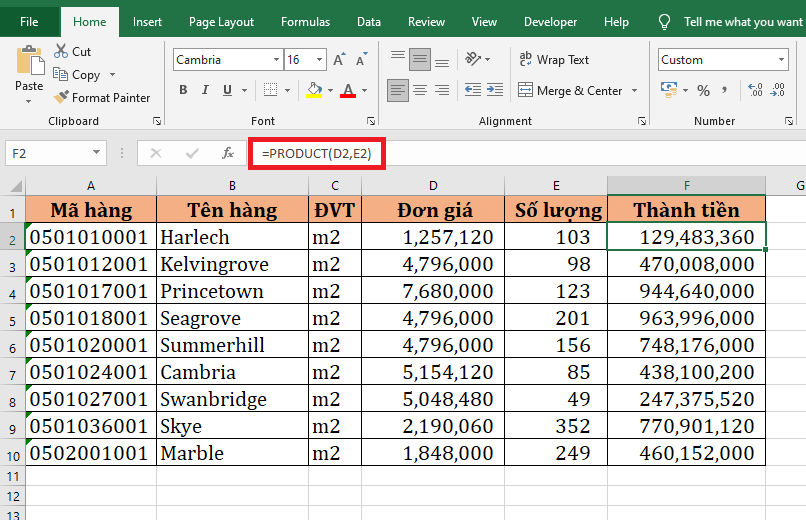
Task: Toggle italic formatting
Action: click(205, 90)
